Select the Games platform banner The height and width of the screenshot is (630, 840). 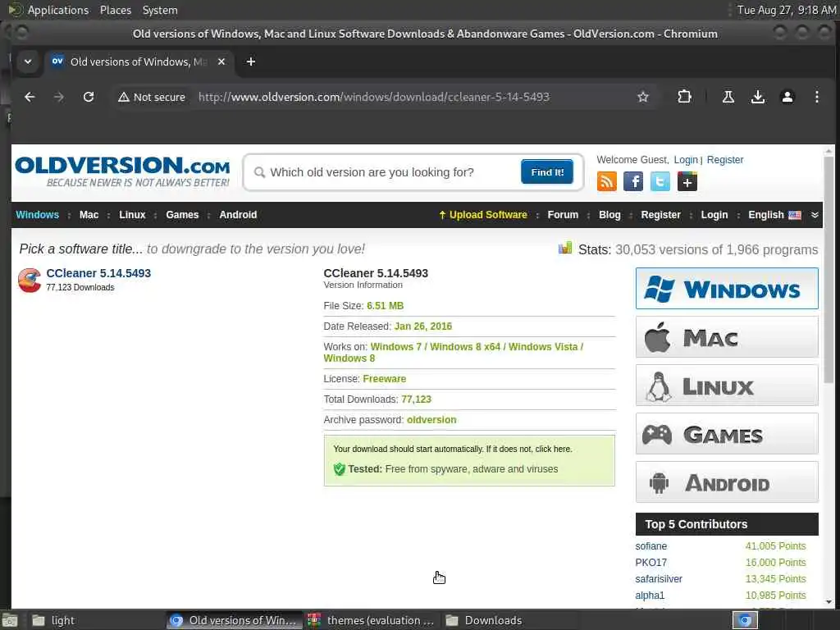pos(727,434)
